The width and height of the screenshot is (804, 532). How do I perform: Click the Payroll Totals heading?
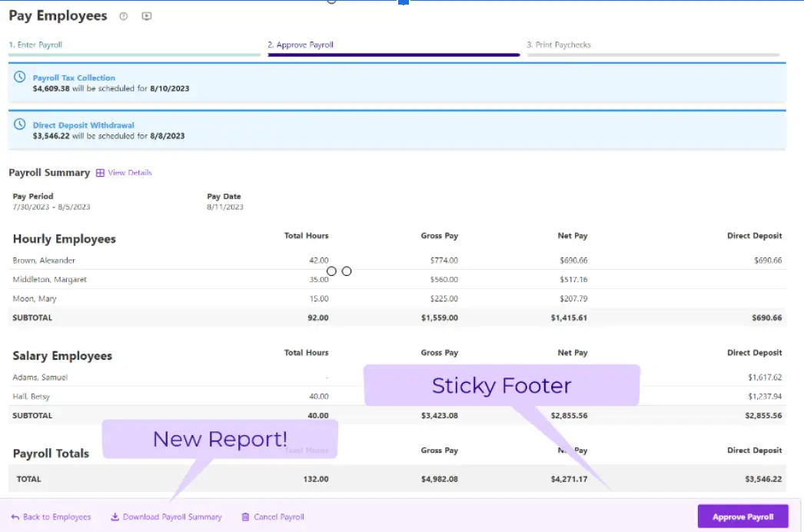[x=51, y=454]
